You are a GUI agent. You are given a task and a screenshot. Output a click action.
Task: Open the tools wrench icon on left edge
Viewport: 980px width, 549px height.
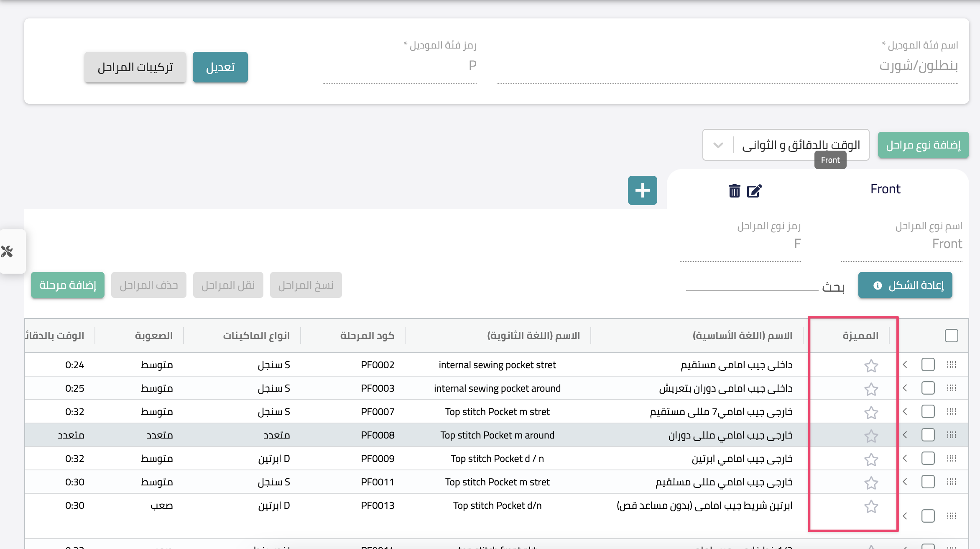(7, 251)
